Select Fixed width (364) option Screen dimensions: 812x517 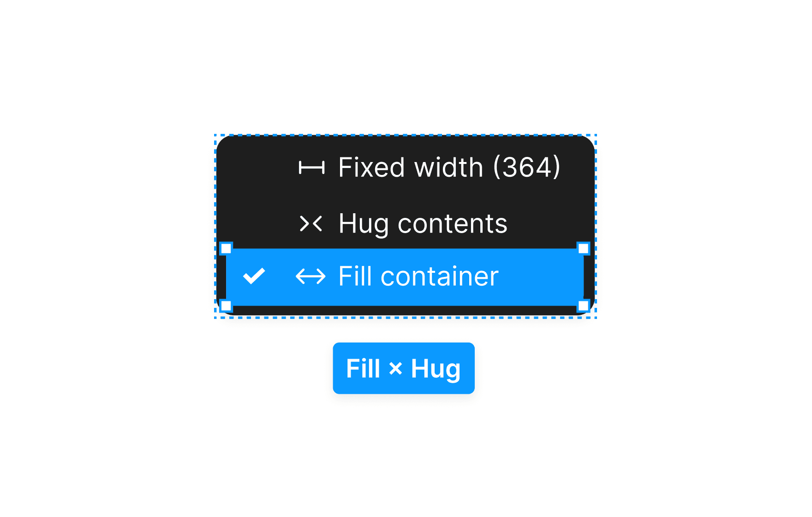pos(405,167)
